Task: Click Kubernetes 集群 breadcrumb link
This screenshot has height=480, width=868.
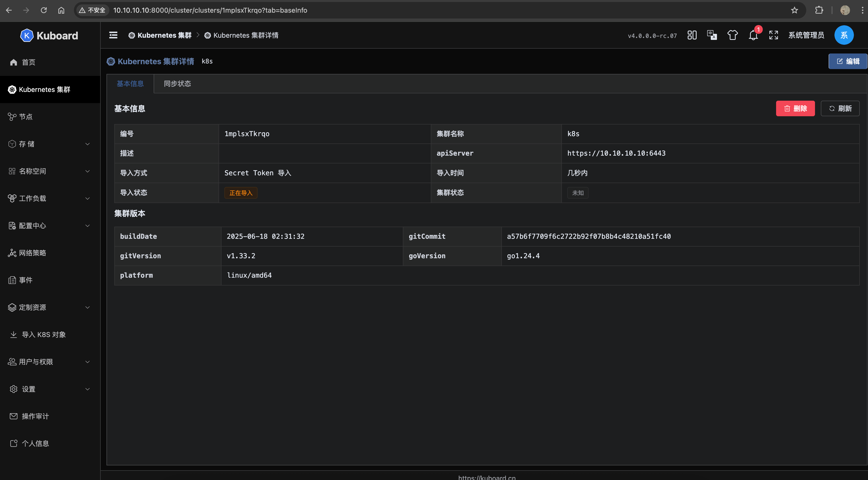Action: pos(160,35)
